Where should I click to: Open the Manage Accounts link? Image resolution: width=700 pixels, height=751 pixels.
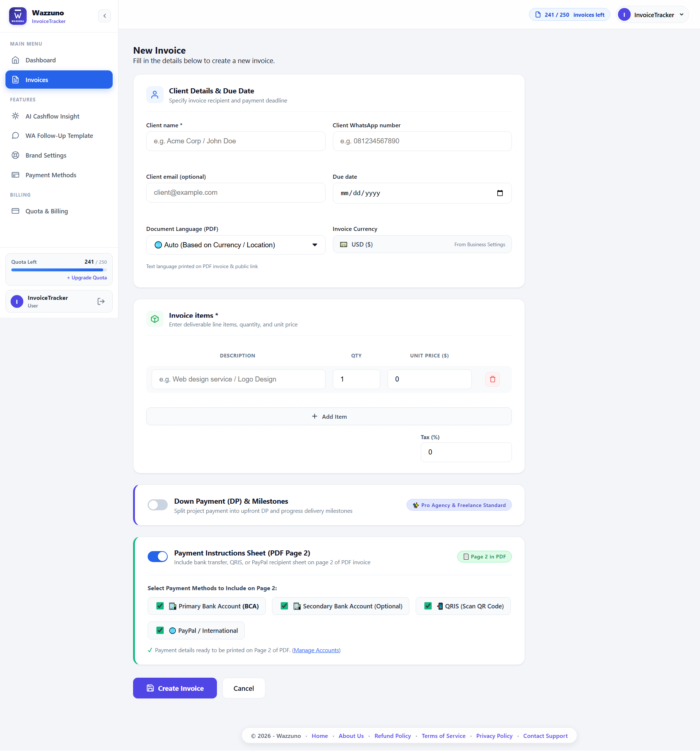[x=316, y=650]
